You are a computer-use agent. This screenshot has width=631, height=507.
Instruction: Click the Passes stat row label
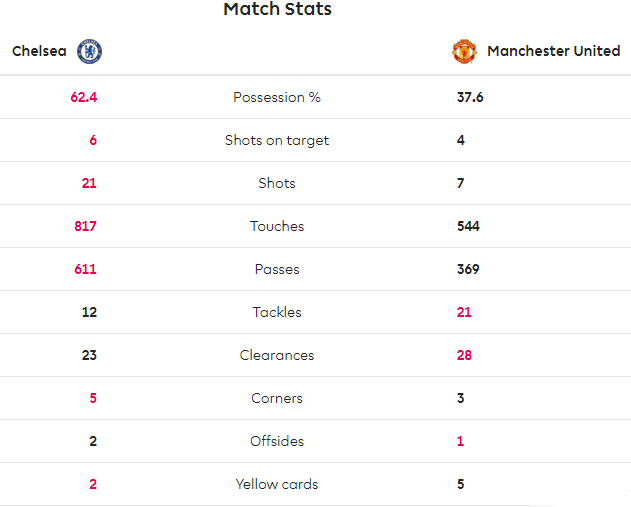(277, 269)
